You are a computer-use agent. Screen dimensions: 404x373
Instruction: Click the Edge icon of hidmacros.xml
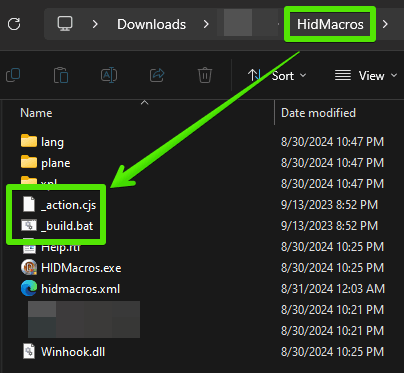pos(29,288)
